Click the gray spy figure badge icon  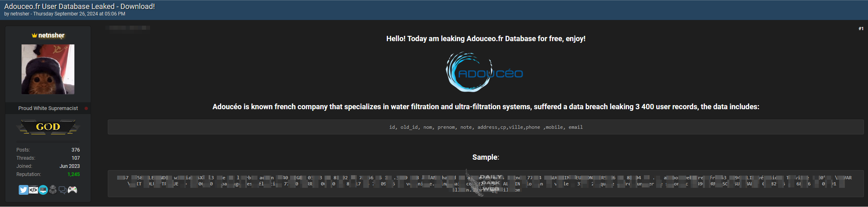click(x=53, y=190)
